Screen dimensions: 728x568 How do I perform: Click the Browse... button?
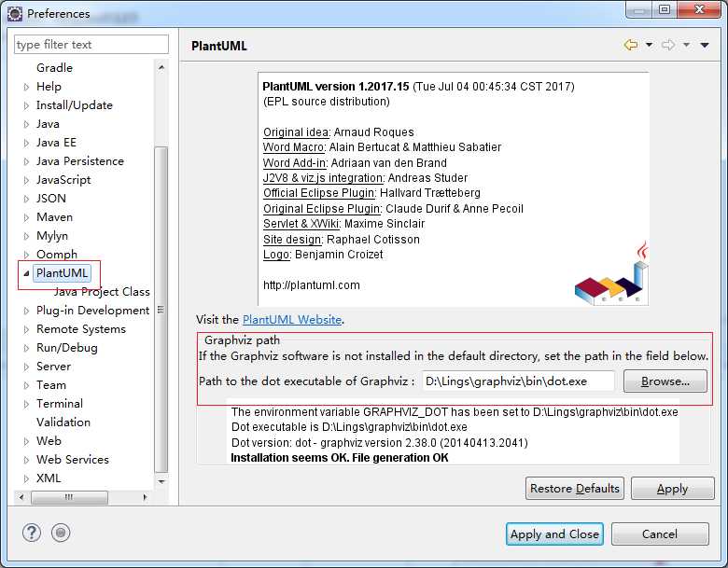click(x=665, y=381)
